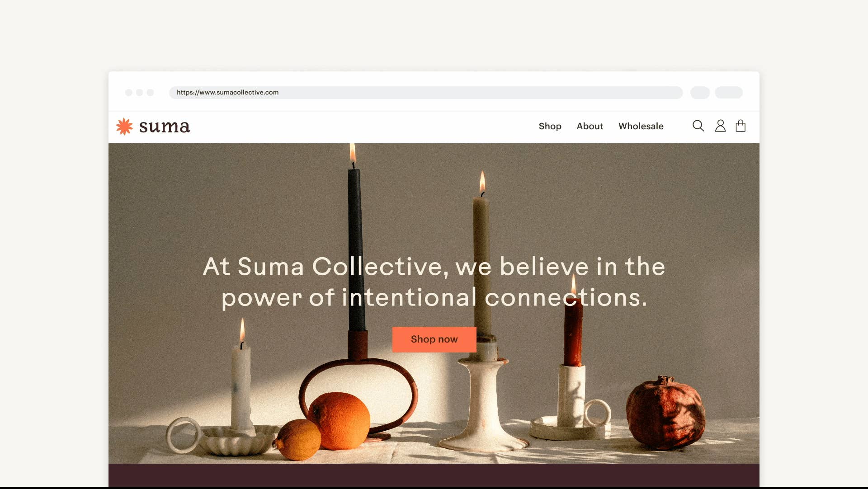This screenshot has height=489, width=868.
Task: Click the tall black candle in hero image
Action: click(356, 249)
